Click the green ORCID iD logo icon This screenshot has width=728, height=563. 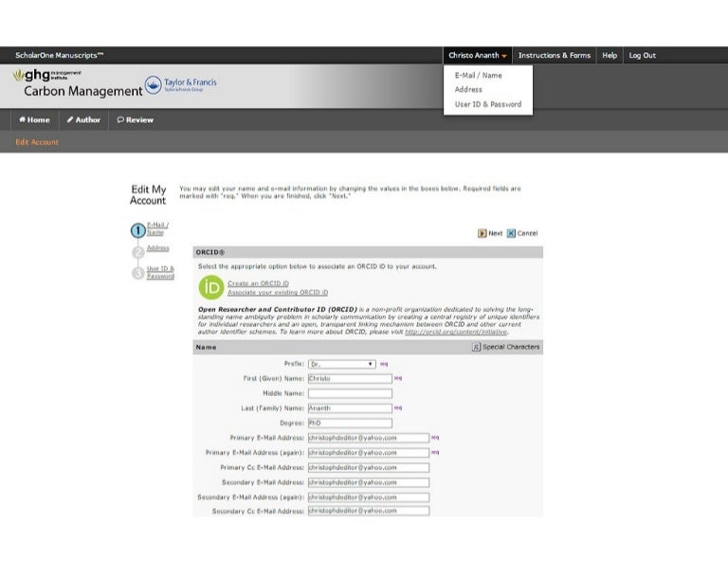[212, 287]
